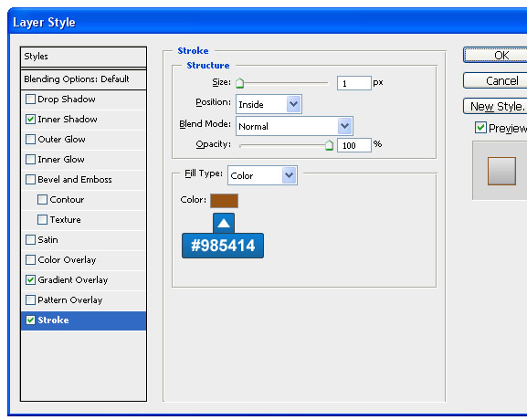Expand the Fill Type dropdown
Image resolution: width=527 pixels, height=420 pixels.
tap(262, 175)
